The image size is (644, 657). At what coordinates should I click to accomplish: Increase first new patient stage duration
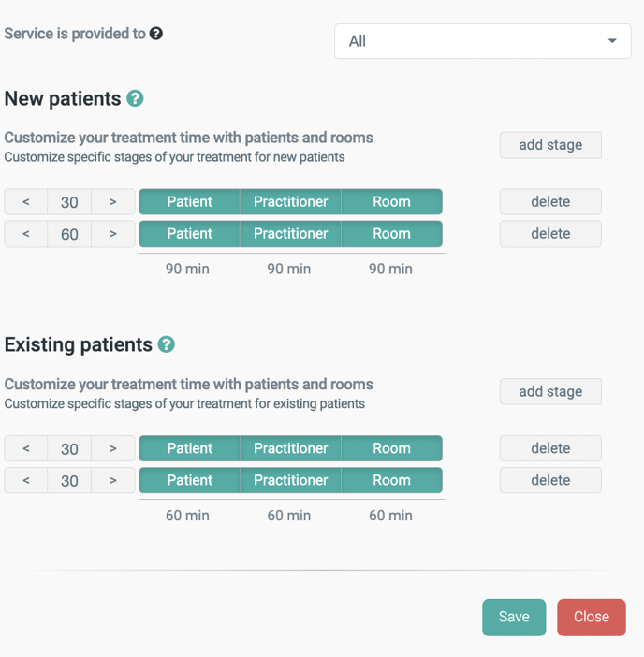pos(113,201)
